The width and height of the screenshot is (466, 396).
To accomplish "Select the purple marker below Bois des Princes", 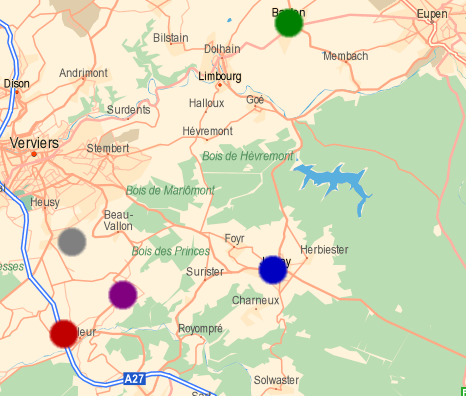I will pyautogui.click(x=123, y=295).
